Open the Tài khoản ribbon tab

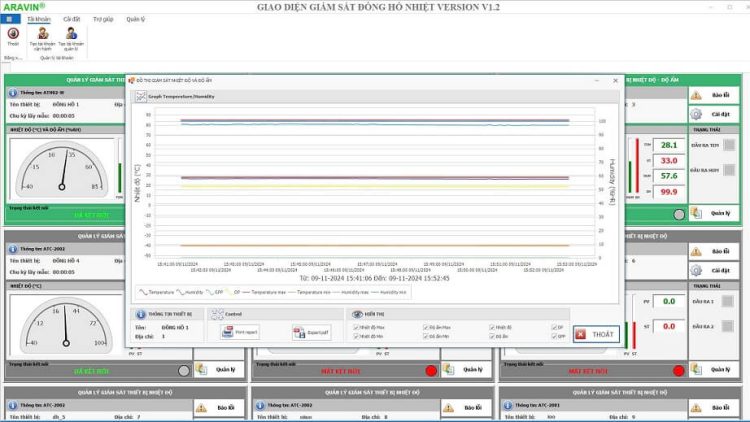point(37,18)
